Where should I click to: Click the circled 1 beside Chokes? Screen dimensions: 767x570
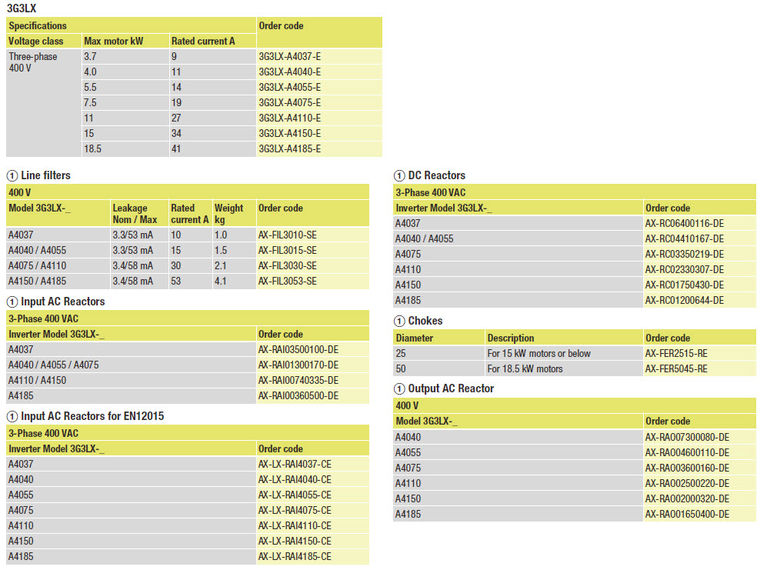coord(399,321)
